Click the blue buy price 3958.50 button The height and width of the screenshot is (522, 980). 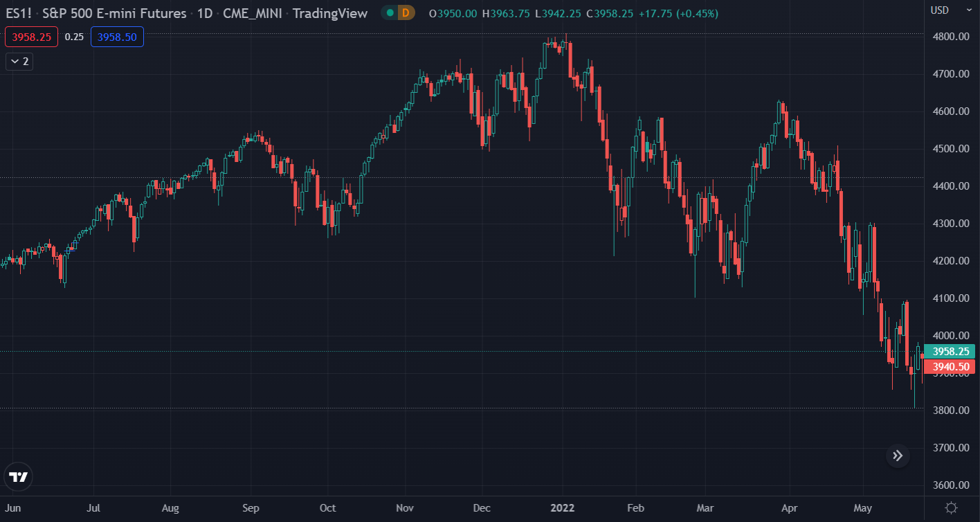(x=117, y=37)
